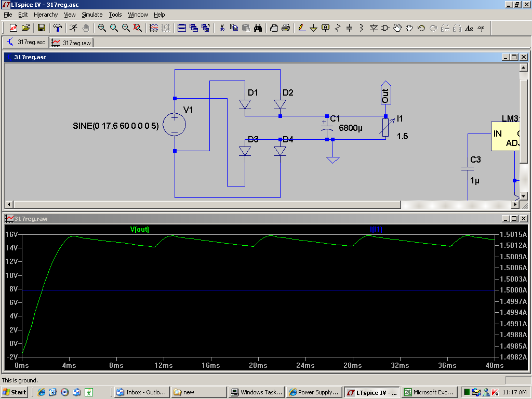Click the 6800µ capacitor value

tap(351, 128)
